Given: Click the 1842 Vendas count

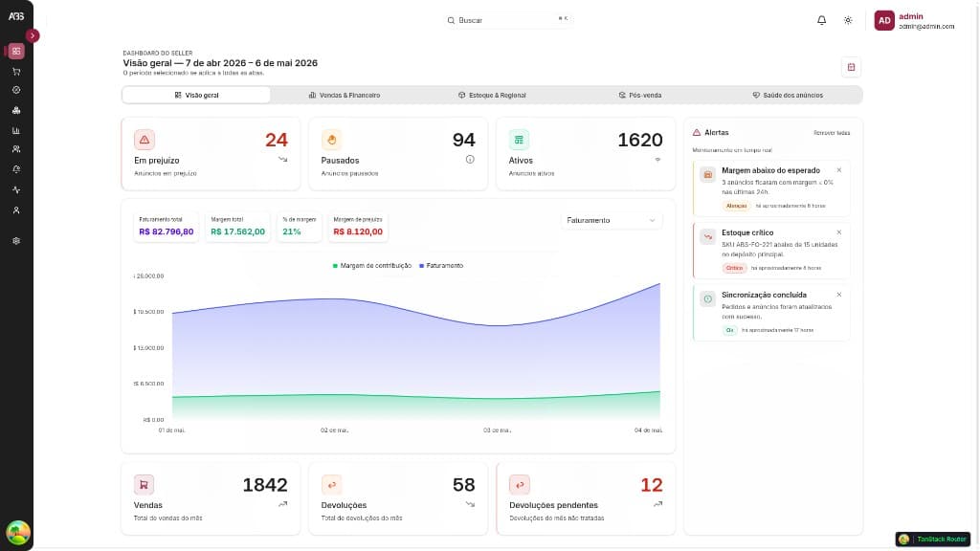Looking at the screenshot, I should [265, 485].
